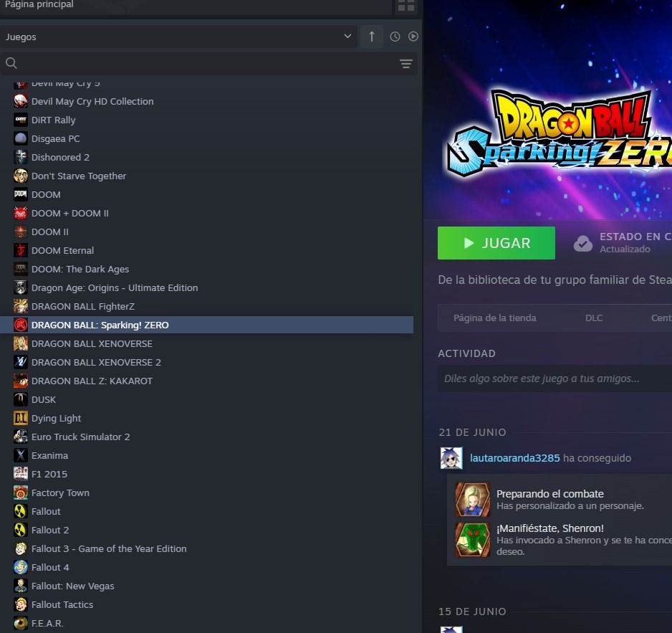Open the Juegos collection dropdown
672x633 pixels.
tap(178, 37)
